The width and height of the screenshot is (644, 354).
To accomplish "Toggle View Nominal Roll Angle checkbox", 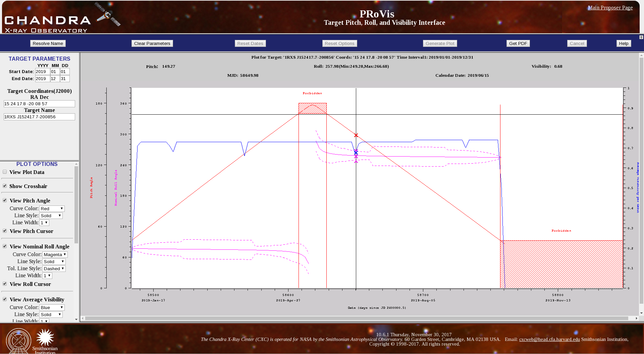I will point(5,246).
